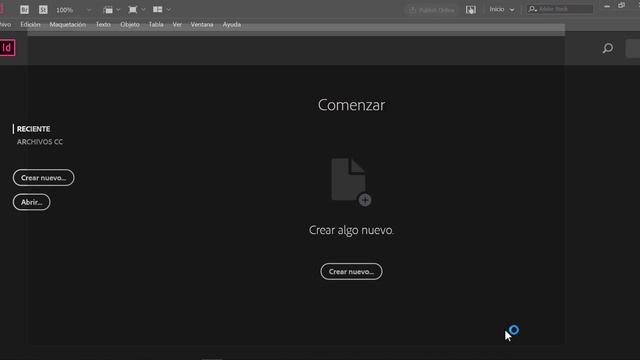640x360 pixels.
Task: Open the Texto menu
Action: (x=103, y=24)
